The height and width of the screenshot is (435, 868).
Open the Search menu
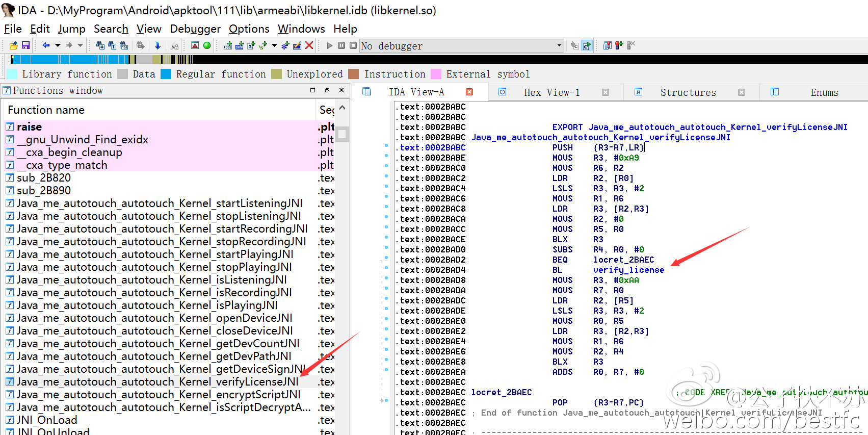pyautogui.click(x=111, y=29)
